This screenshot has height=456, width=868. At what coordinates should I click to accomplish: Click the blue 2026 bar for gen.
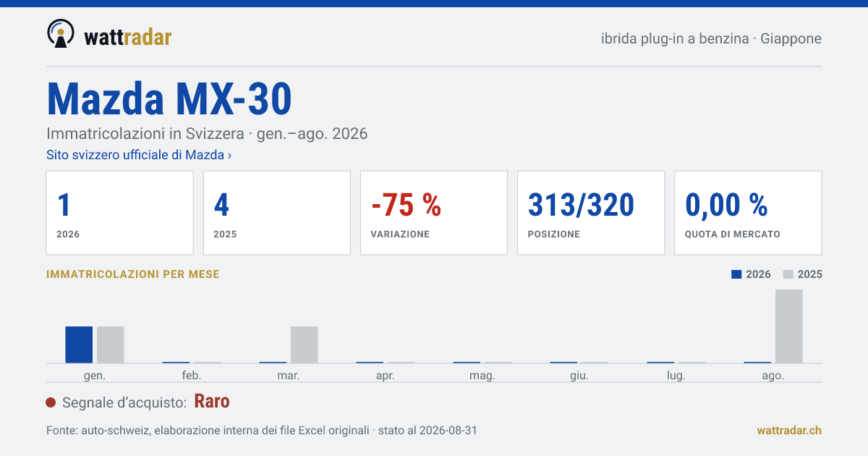(79, 345)
